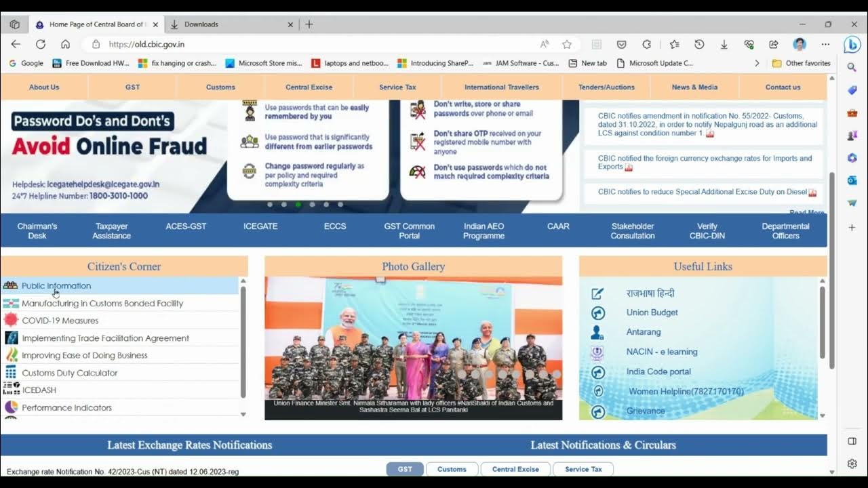Image resolution: width=868 pixels, height=488 pixels.
Task: Open tab actions menu icon
Action: point(14,24)
